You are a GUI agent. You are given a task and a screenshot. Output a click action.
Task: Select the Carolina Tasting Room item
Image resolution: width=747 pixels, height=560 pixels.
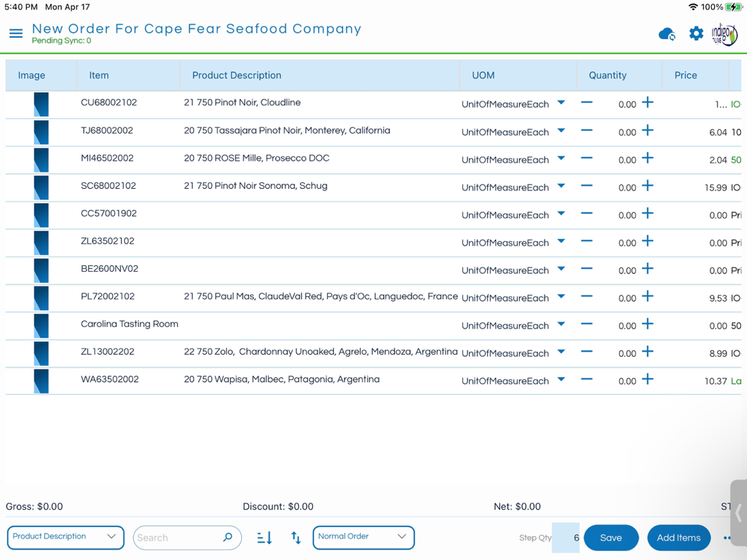point(129,324)
